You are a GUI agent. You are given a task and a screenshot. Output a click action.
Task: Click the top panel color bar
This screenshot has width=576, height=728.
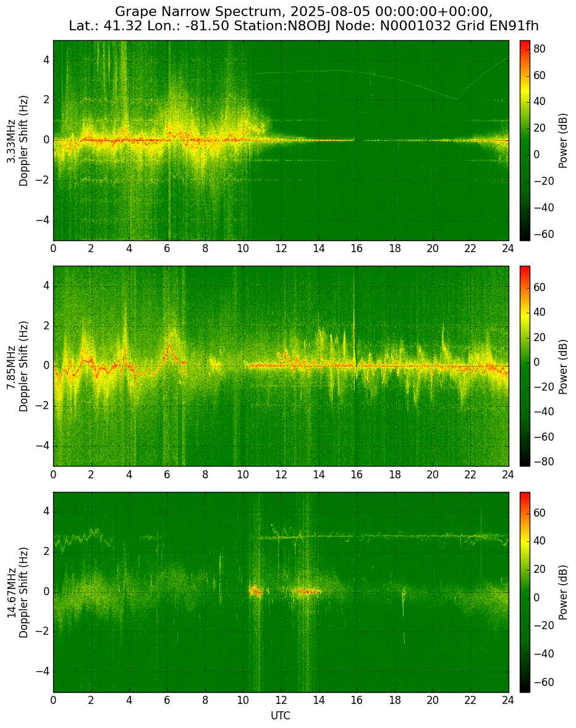coord(525,141)
